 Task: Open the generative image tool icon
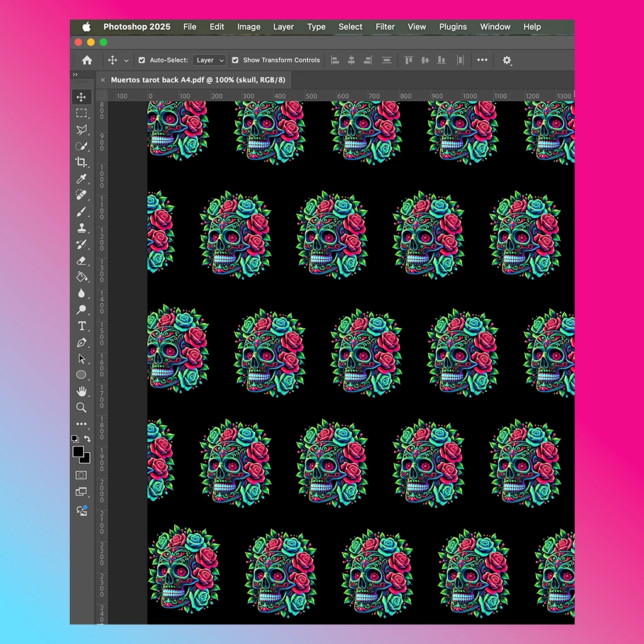(82, 511)
